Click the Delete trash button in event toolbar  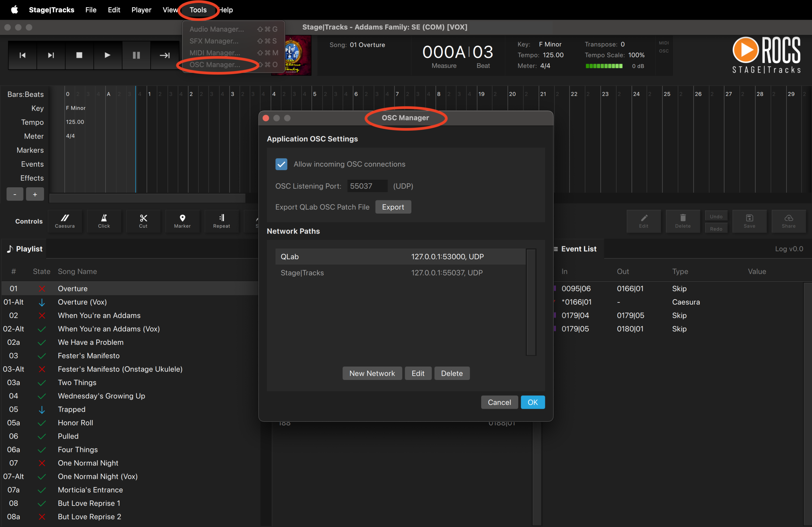click(x=683, y=221)
